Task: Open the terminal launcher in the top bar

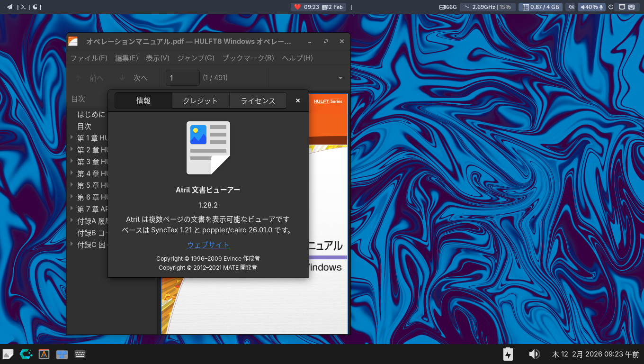Action: [x=23, y=7]
